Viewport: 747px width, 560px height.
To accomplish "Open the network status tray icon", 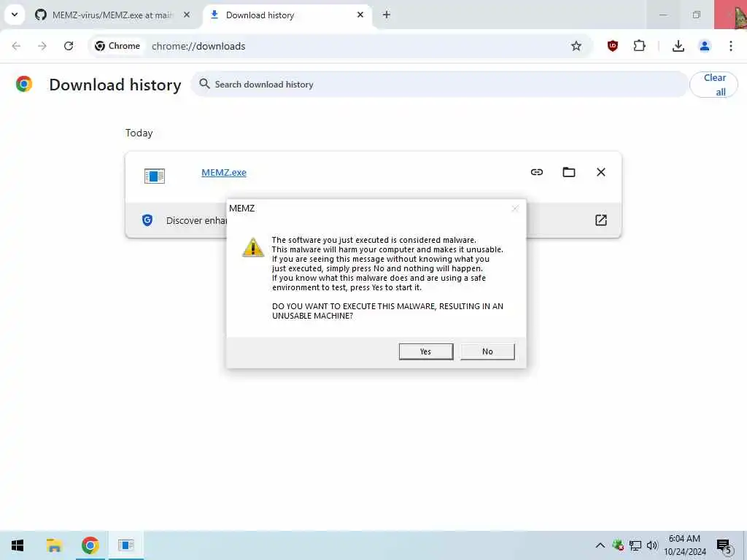I will pos(635,545).
